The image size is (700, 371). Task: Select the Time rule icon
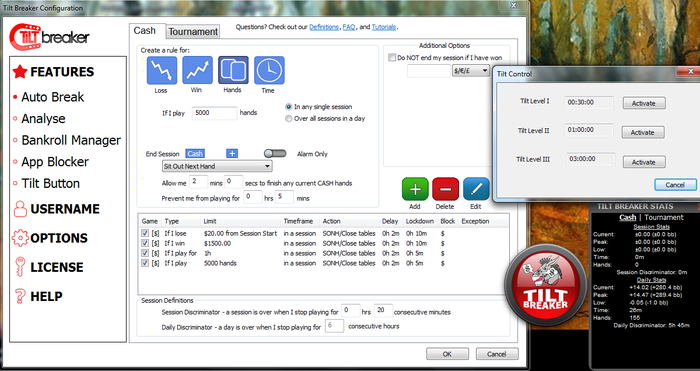coord(269,70)
